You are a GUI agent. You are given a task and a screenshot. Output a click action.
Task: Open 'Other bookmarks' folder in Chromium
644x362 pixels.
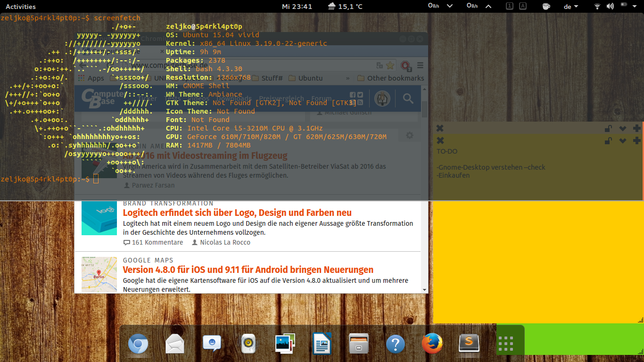[390, 78]
